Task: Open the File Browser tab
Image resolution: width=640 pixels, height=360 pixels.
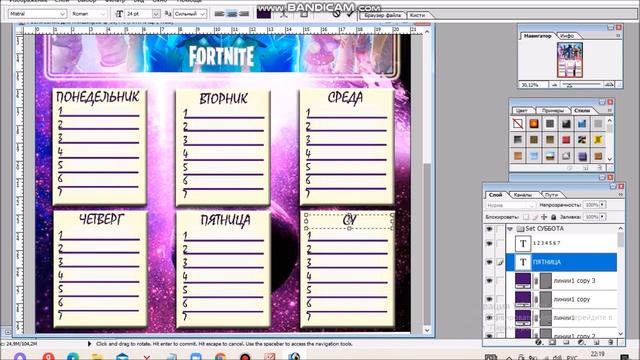Action: 382,15
